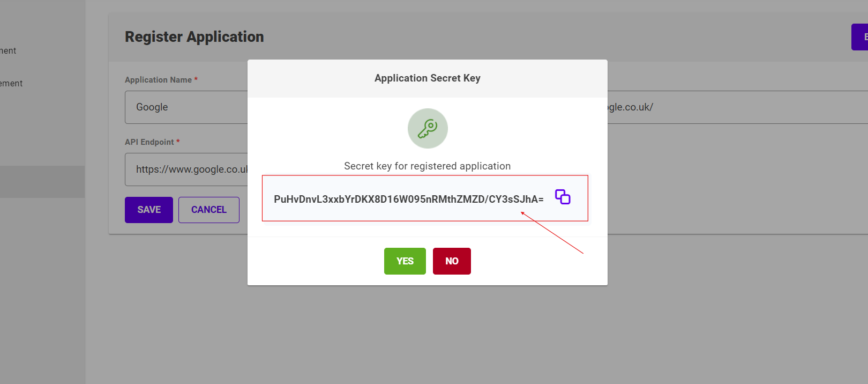Click the Application Name label
This screenshot has height=384, width=868.
pos(158,80)
